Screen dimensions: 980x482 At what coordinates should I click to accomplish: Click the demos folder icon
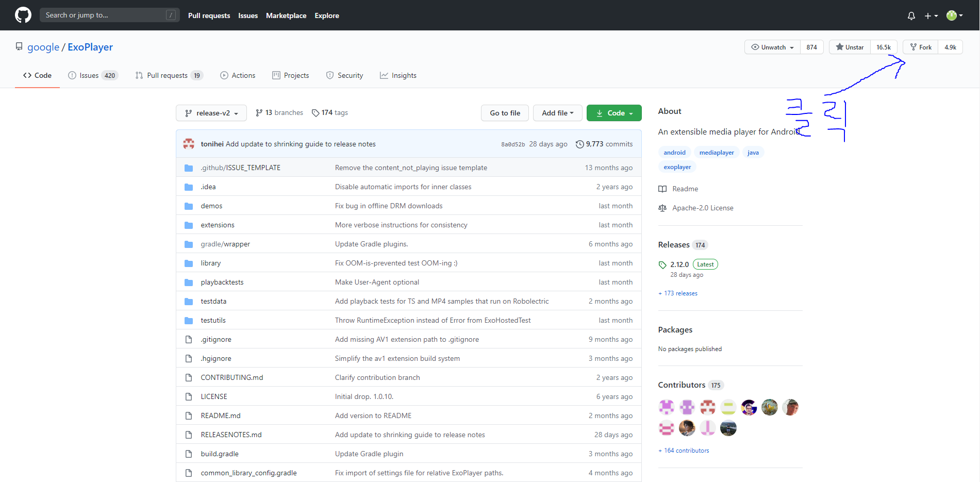(189, 206)
